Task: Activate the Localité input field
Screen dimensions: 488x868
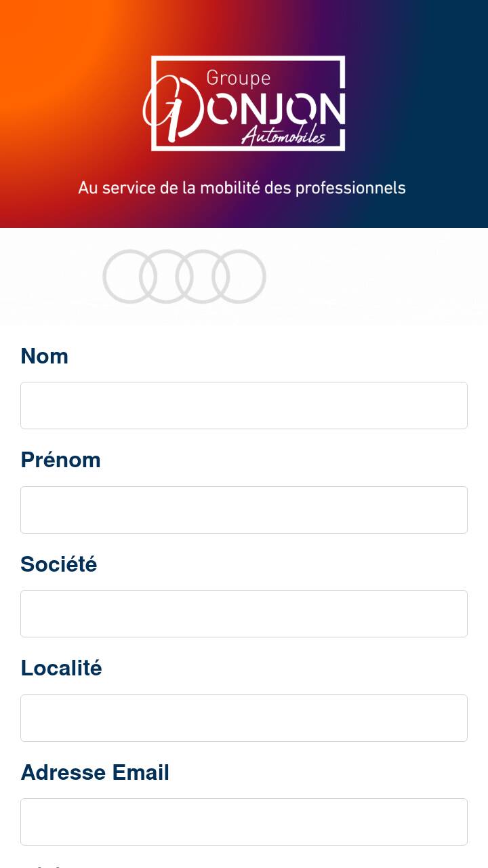Action: pos(244,718)
